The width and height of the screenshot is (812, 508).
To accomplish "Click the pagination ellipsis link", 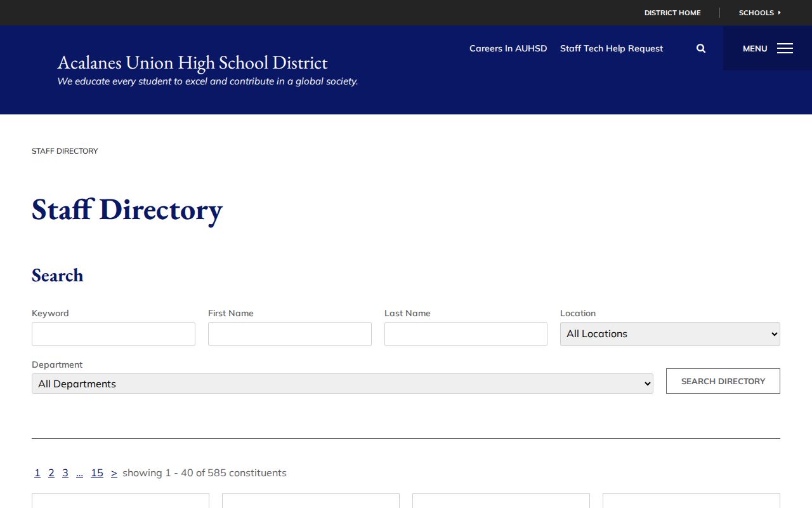I will [79, 473].
